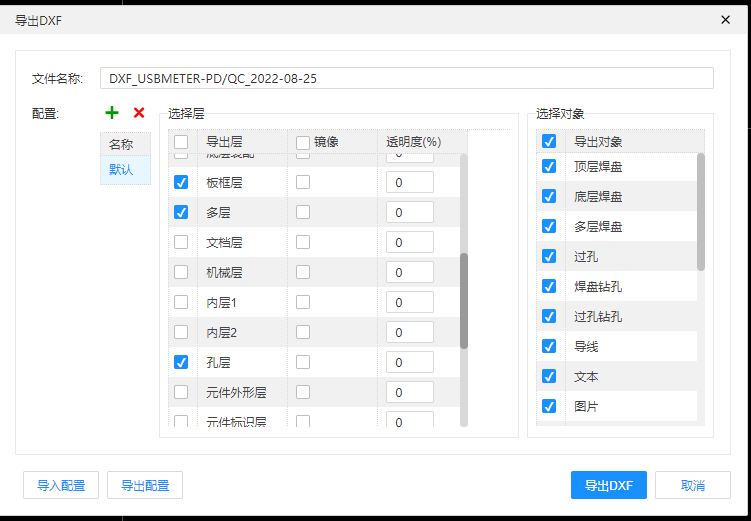751x521 pixels.
Task: Toggle the 镜像 header select-all checkbox
Action: (x=303, y=142)
